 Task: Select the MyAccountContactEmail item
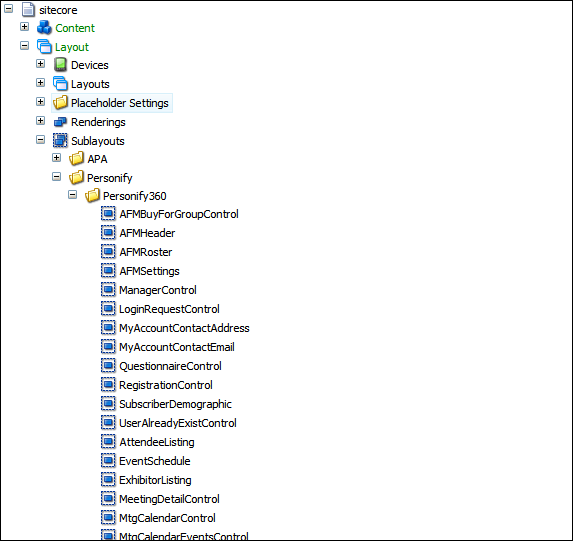pos(177,347)
